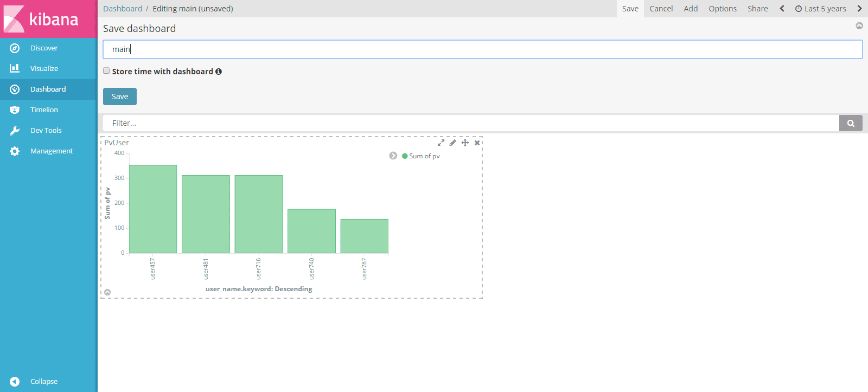Click the filter search magnifier button
Screen dimensions: 868x392
coord(851,123)
